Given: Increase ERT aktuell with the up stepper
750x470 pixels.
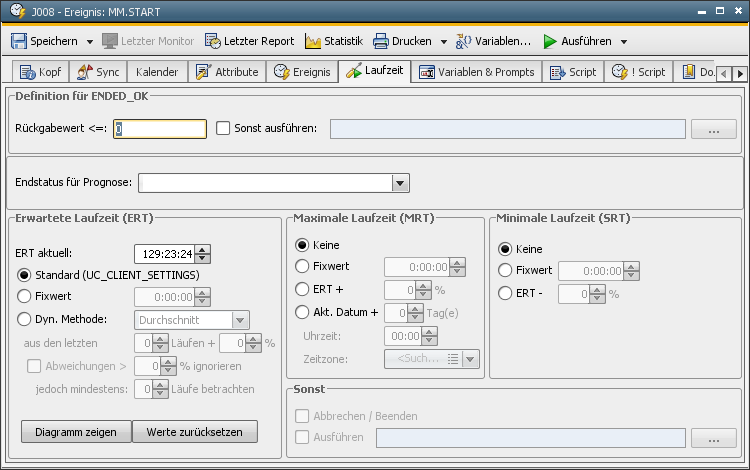Looking at the screenshot, I should tap(203, 249).
